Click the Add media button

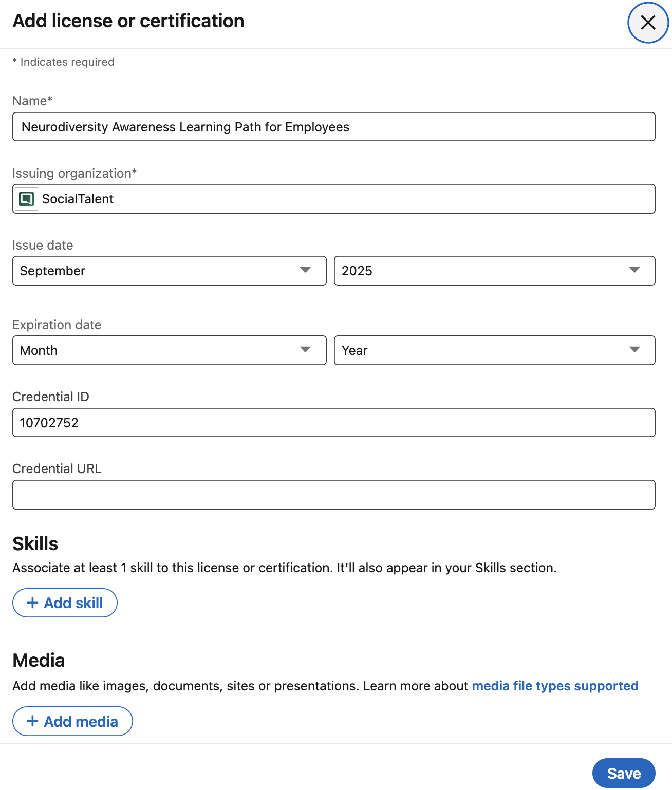[72, 721]
